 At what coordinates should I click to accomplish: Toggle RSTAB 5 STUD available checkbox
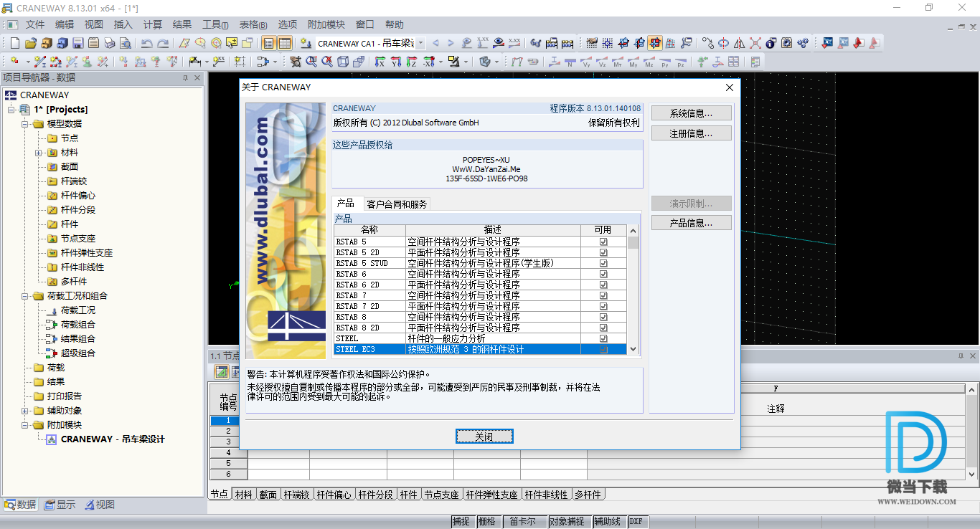603,263
